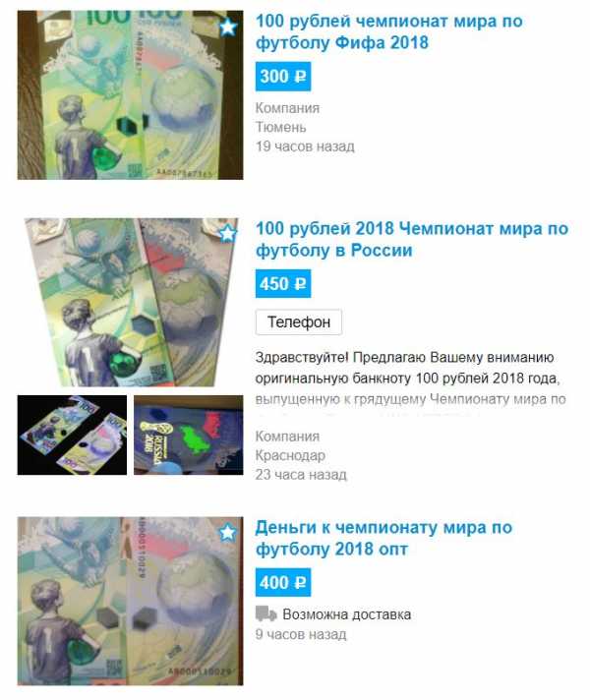Click the 300 ₽ price badge
This screenshot has height=700, width=590.
[x=283, y=77]
